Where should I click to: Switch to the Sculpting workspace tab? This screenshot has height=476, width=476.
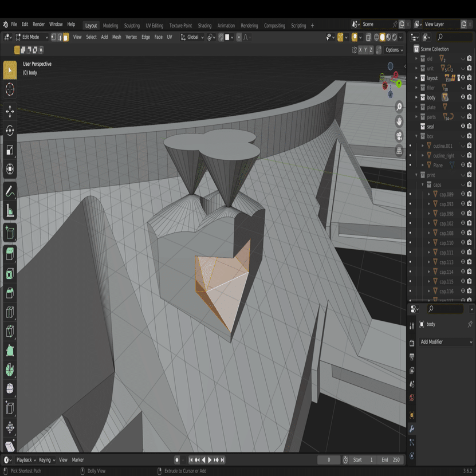click(x=132, y=26)
